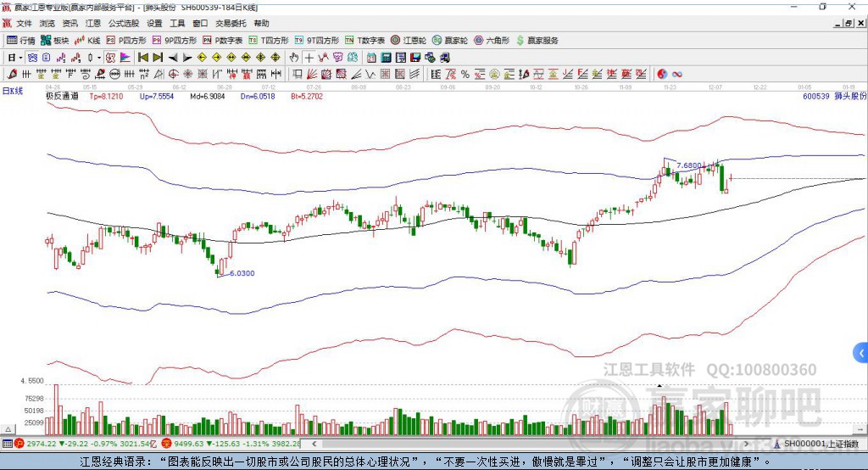Screen dimensions: 868x470
Task: Open the 赢家轮 tool
Action: (x=450, y=41)
